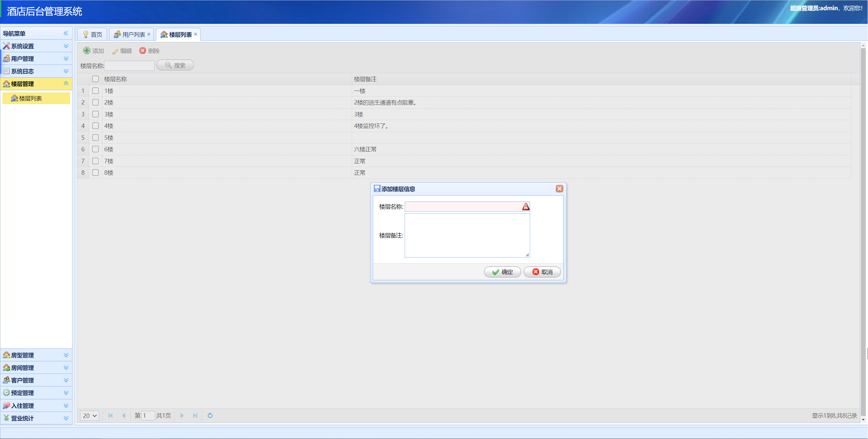Click the 取消 button in the dialog

coord(542,272)
